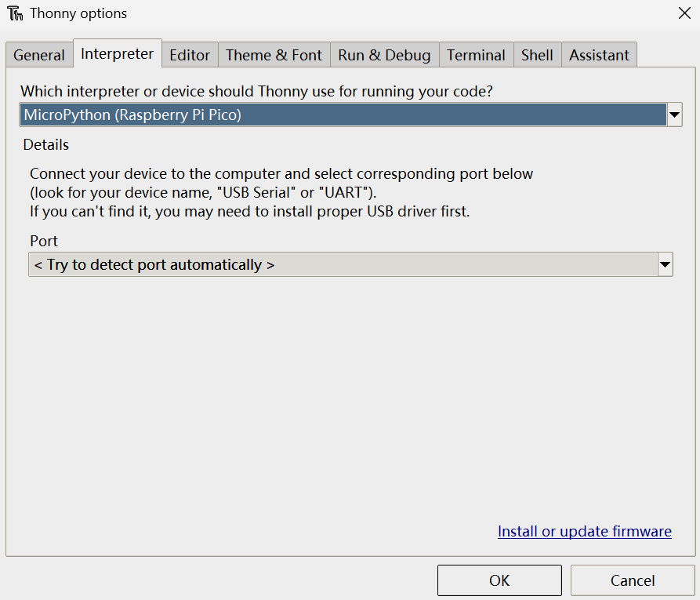Open the Editor tab
Viewport: 700px width, 600px height.
(x=190, y=55)
